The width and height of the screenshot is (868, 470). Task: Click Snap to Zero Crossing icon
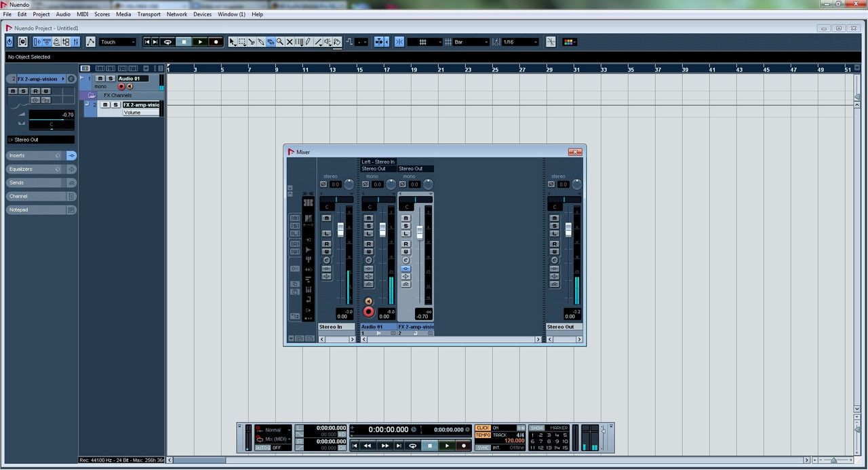point(551,42)
